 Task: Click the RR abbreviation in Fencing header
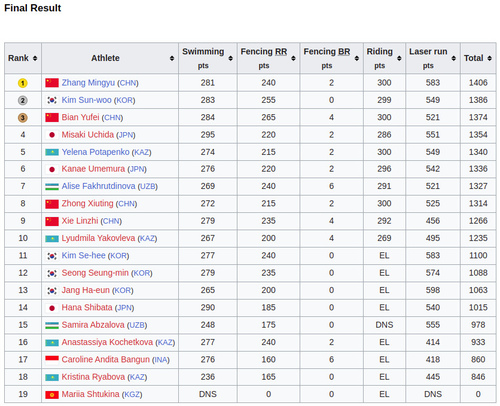click(281, 52)
